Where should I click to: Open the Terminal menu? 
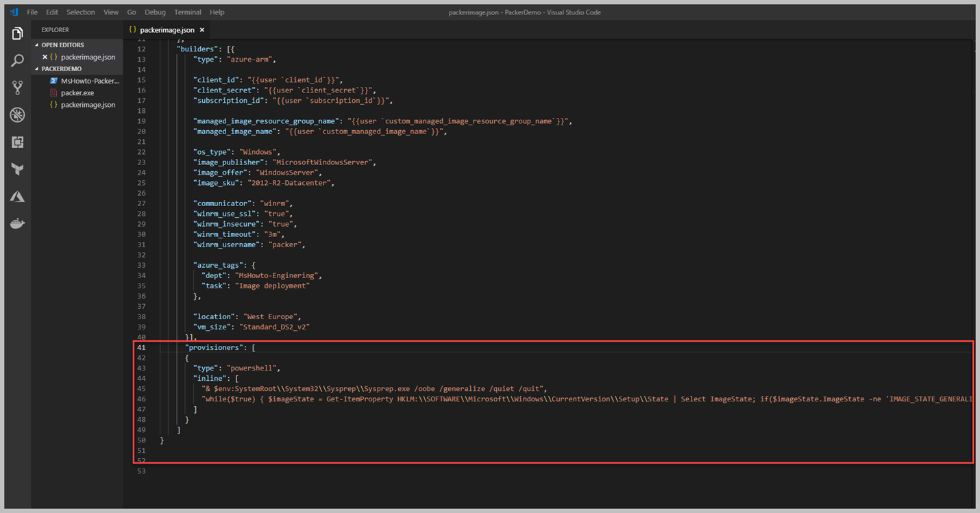188,12
